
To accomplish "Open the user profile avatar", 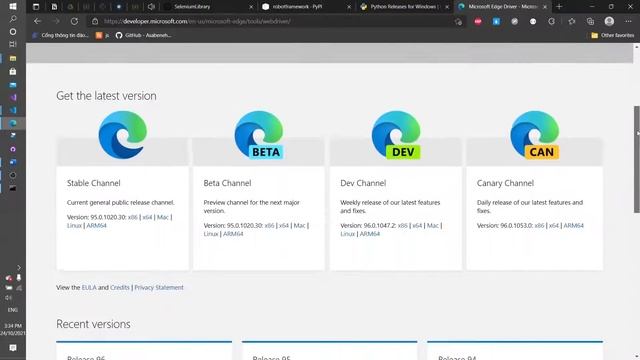I will (609, 21).
